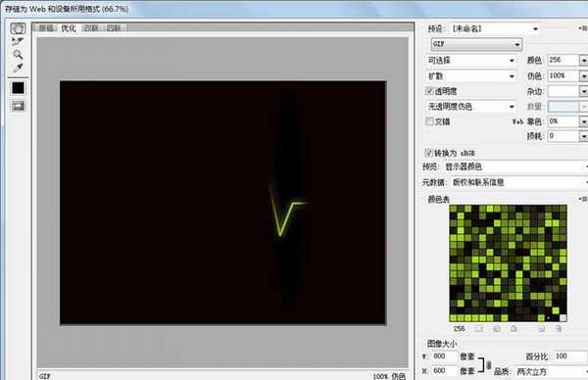Switch to the 双联 (2-Up) tab

pyautogui.click(x=91, y=28)
